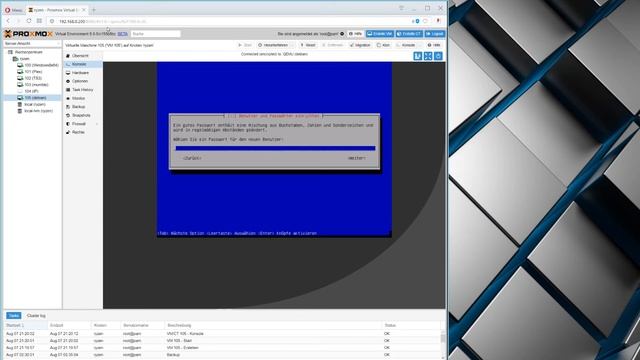Open the Opera Menu button
Screen dimensions: 640x360
tap(13, 10)
